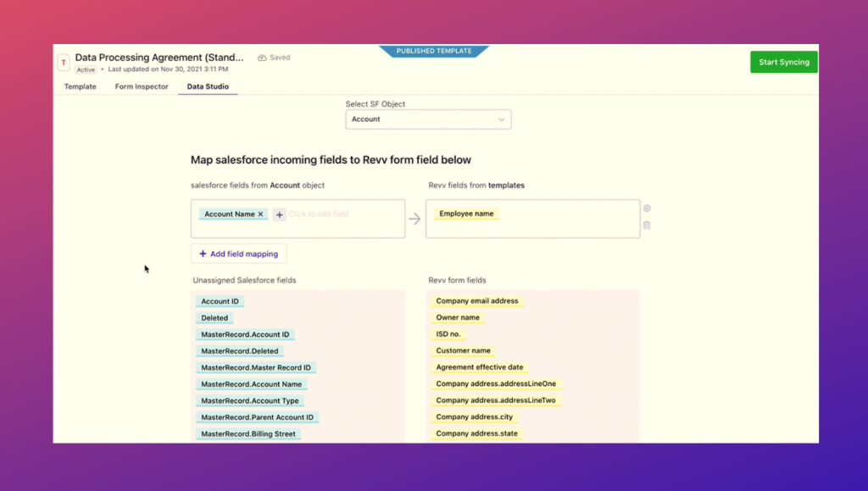Viewport: 868px width, 491px height.
Task: Select MasterRecord.Deleted field
Action: [240, 352]
